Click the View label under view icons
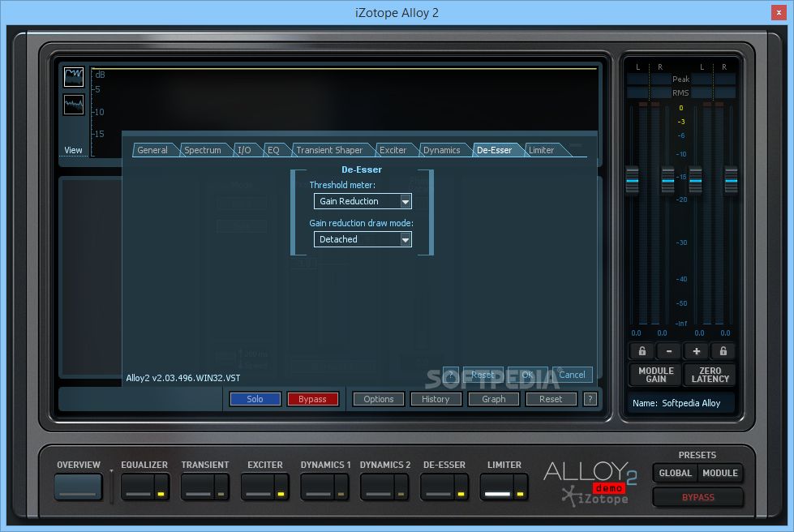Image resolution: width=794 pixels, height=532 pixels. click(74, 150)
